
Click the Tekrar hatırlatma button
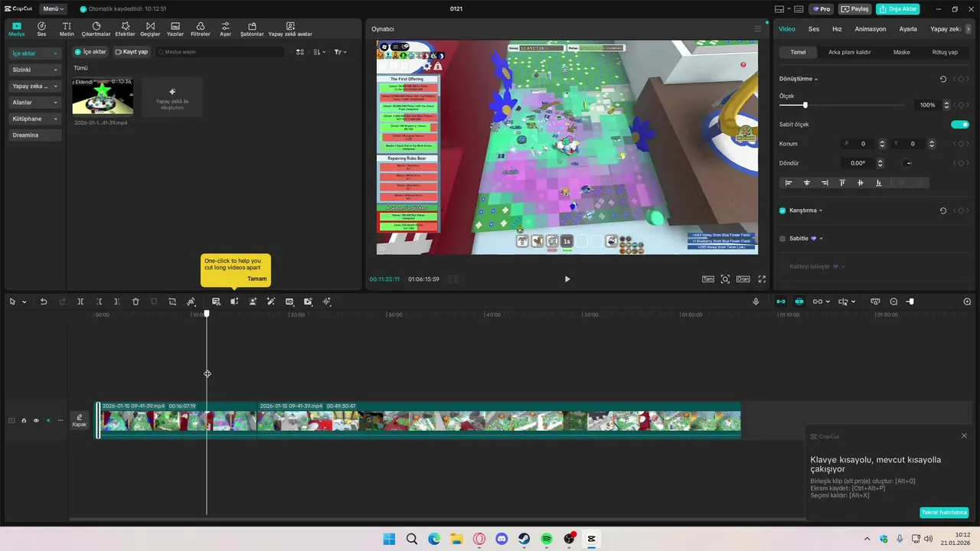[x=944, y=513]
